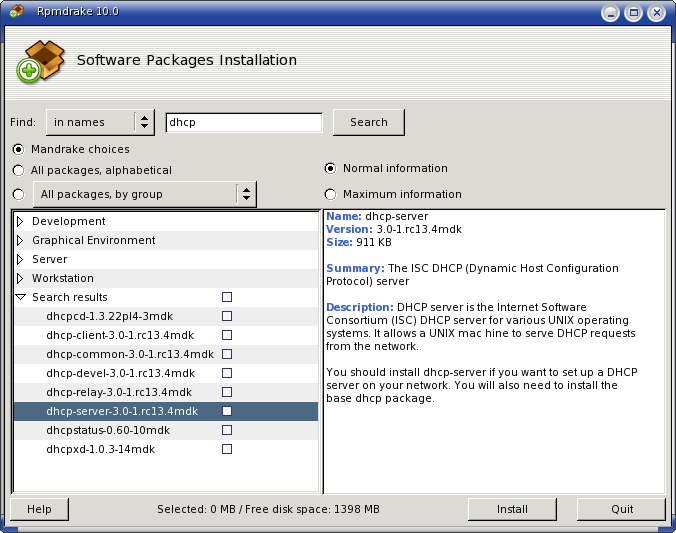Check the dhcp-client-3.0-1.rc13.4mdk box
676x533 pixels.
click(227, 335)
